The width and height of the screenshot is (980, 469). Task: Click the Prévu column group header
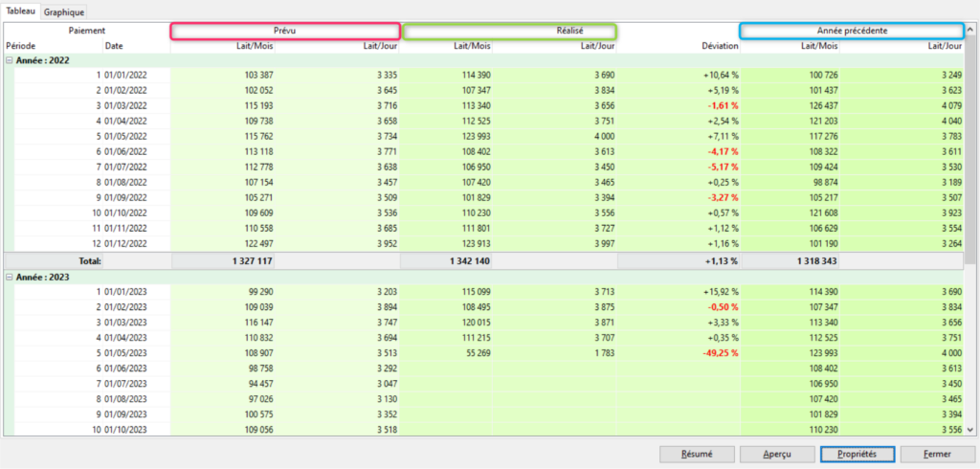[285, 31]
